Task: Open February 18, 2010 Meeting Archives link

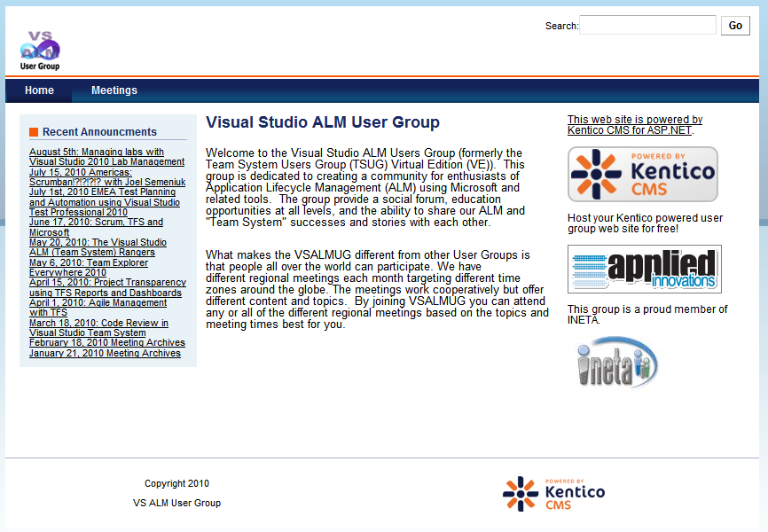Action: click(x=106, y=342)
